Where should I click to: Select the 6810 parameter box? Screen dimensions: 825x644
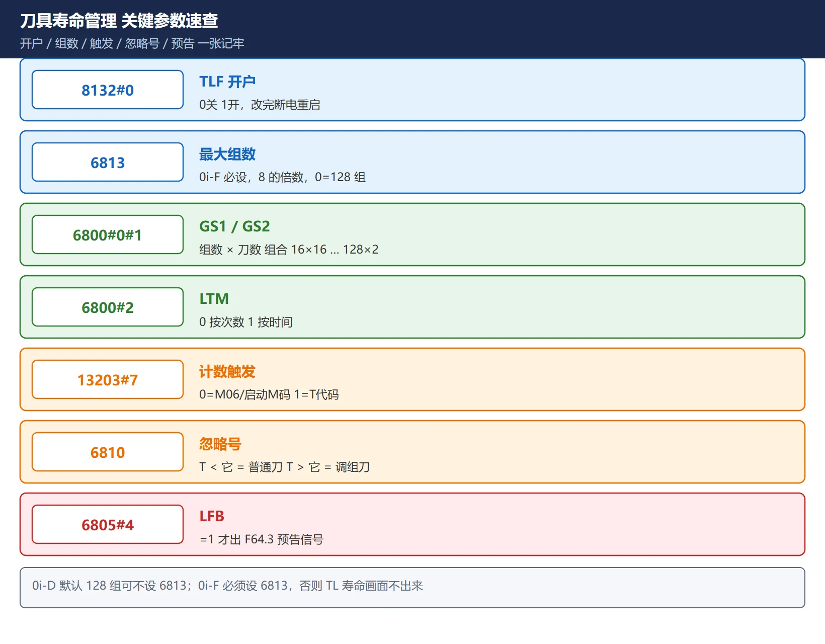(108, 452)
